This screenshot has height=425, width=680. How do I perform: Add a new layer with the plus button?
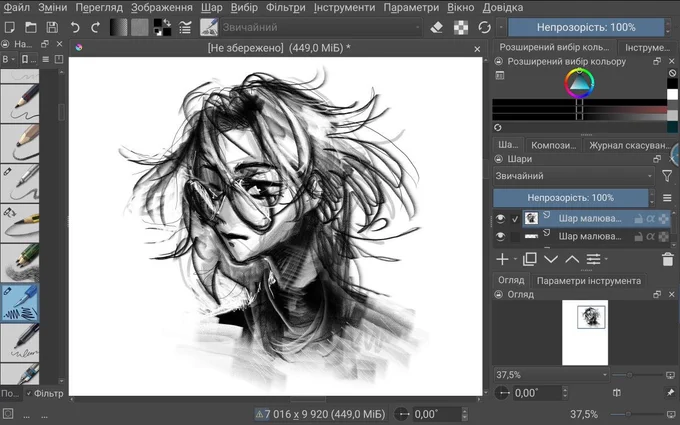(502, 259)
